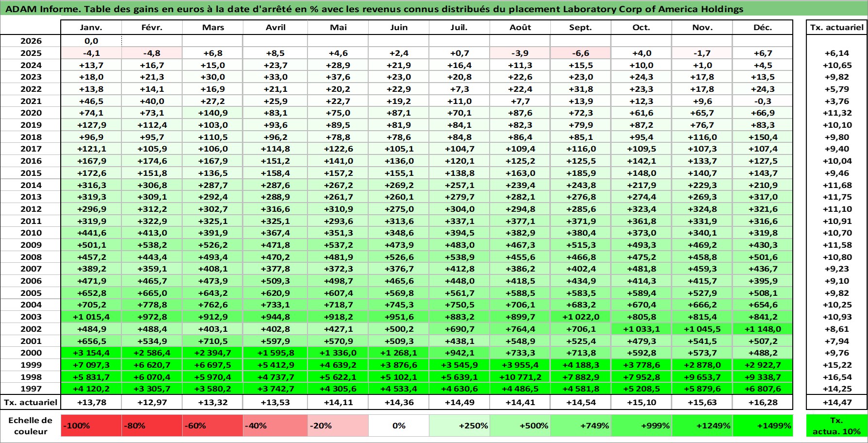Image resolution: width=868 pixels, height=443 pixels.
Task: Click the +500% green color scale swatch
Action: point(520,426)
